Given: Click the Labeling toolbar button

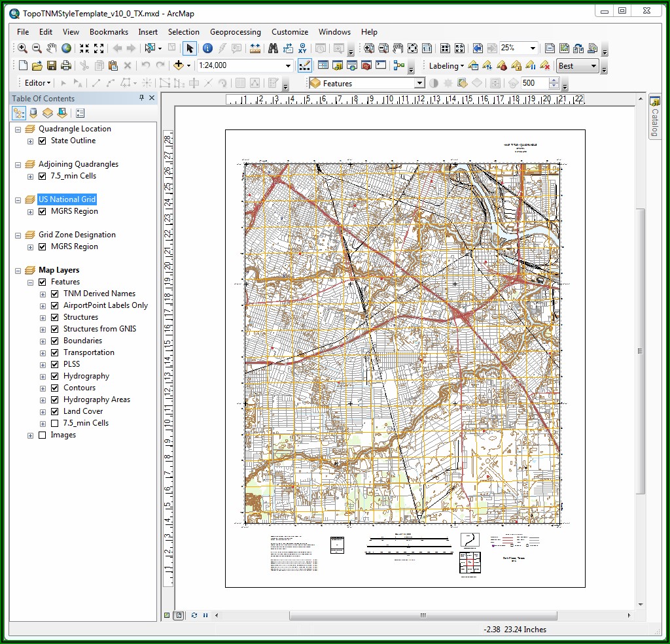Looking at the screenshot, I should point(446,65).
